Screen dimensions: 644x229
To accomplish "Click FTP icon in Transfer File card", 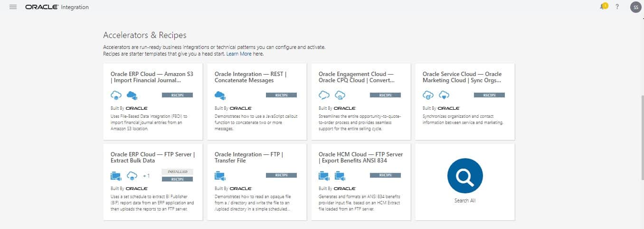I will [220, 176].
